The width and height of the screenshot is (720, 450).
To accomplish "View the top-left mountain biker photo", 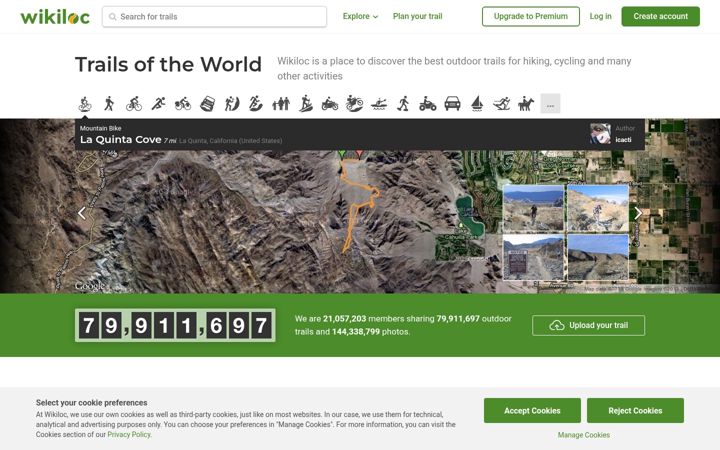I will coord(533,208).
